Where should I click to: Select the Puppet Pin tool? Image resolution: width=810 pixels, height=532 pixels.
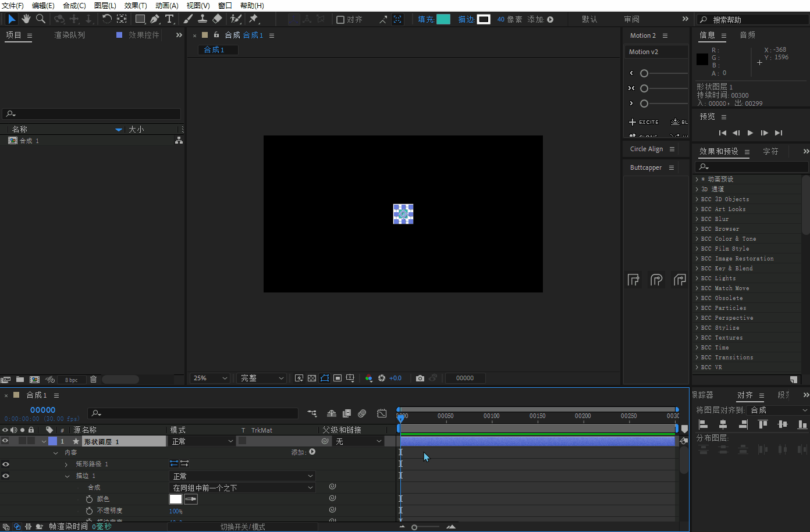coord(254,19)
